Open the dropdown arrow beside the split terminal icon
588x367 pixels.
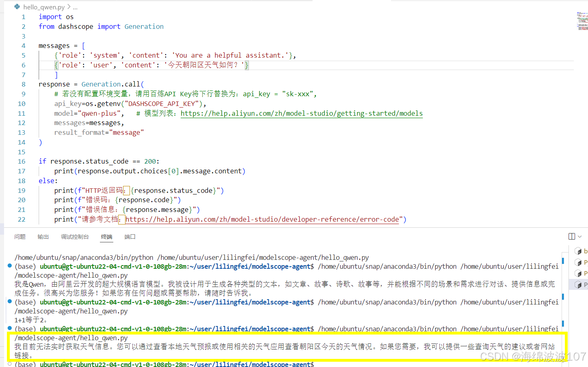click(x=580, y=237)
